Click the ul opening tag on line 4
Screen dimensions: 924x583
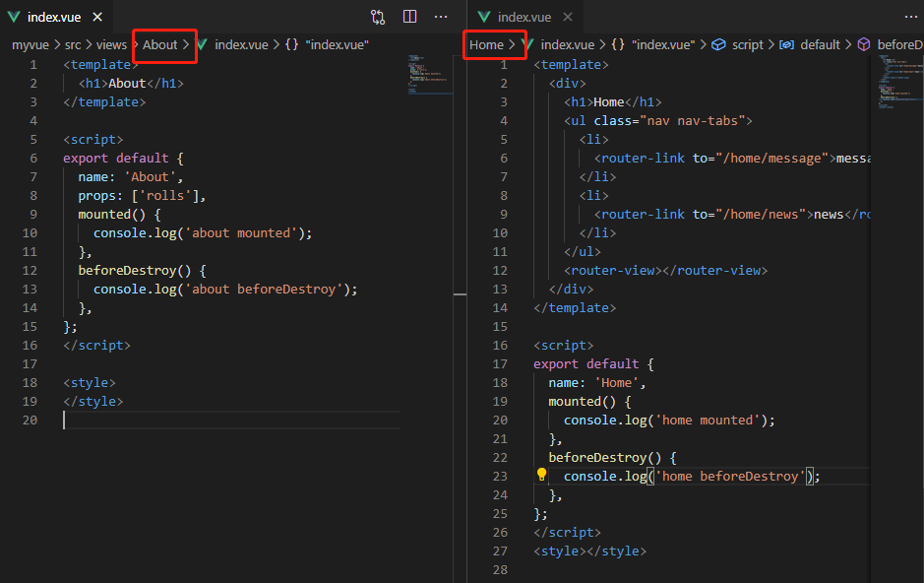(x=658, y=121)
